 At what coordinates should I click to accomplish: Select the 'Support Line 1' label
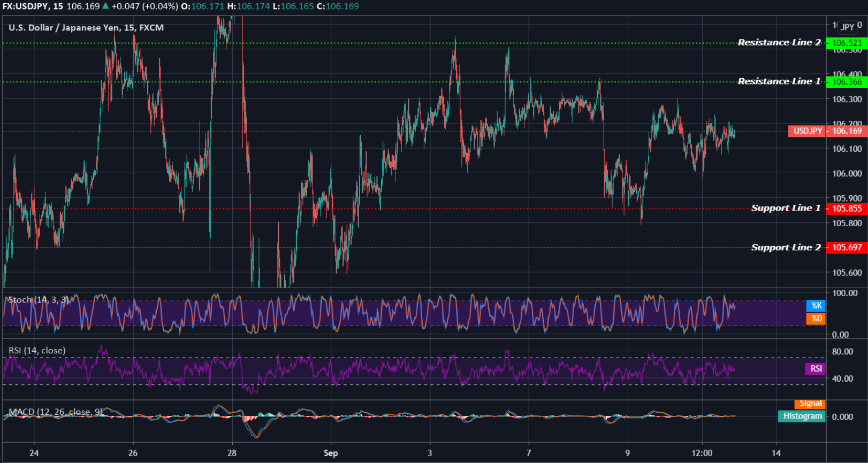pos(786,208)
